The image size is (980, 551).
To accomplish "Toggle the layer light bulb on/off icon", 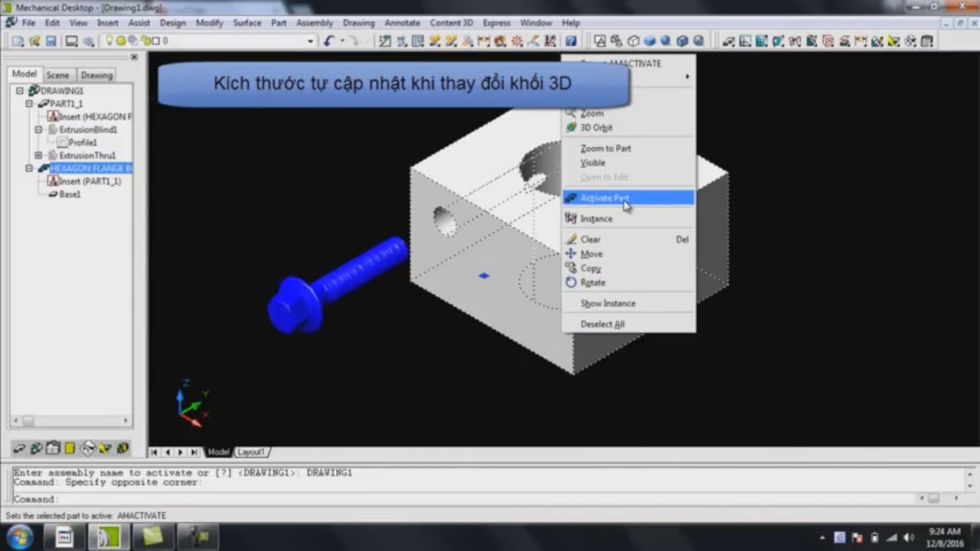I will pos(109,41).
